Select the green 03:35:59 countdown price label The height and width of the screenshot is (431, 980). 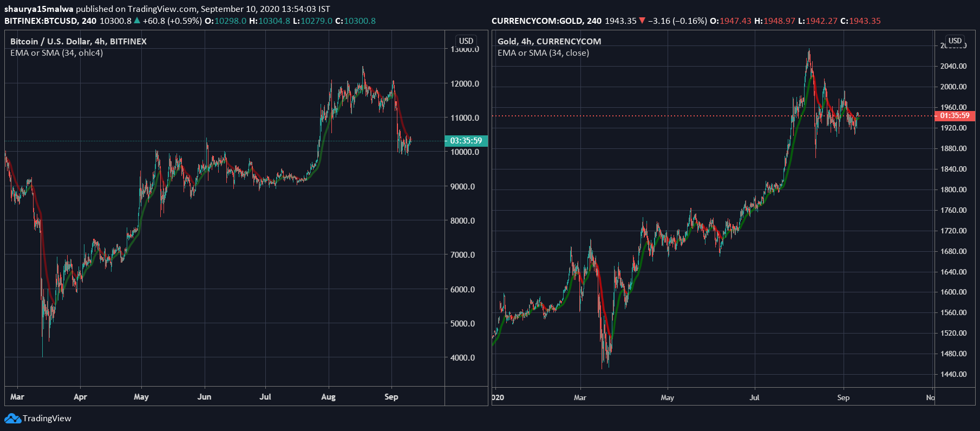tap(466, 141)
